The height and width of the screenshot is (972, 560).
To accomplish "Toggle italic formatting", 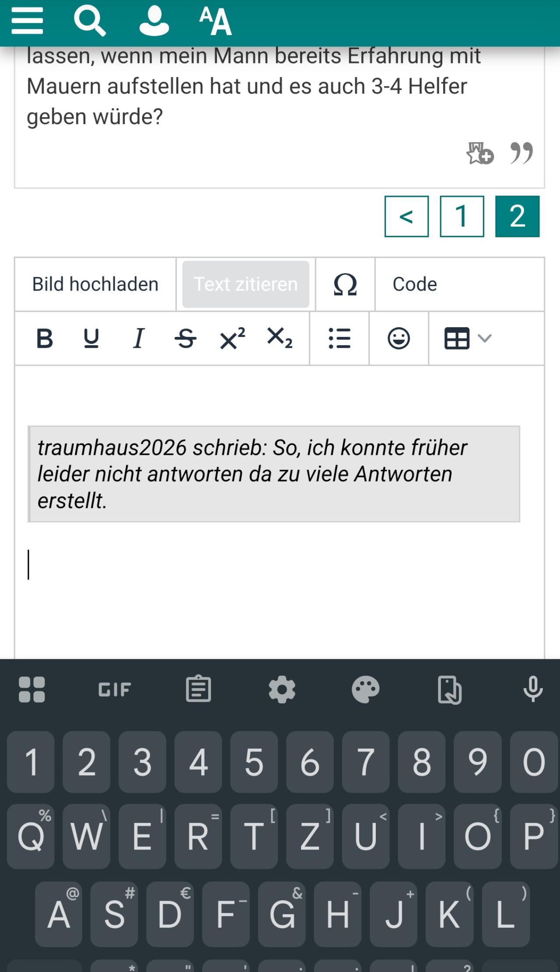I will pyautogui.click(x=138, y=339).
